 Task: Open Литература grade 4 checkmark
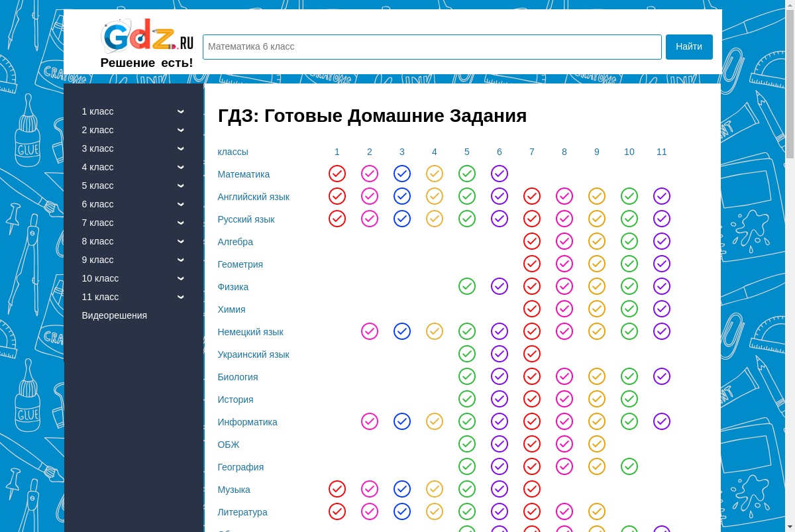click(435, 512)
